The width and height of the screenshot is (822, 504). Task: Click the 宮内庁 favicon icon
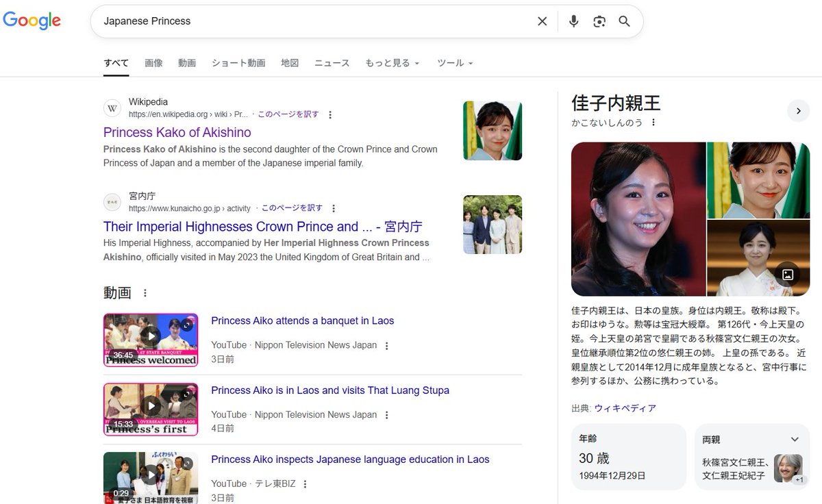(112, 202)
